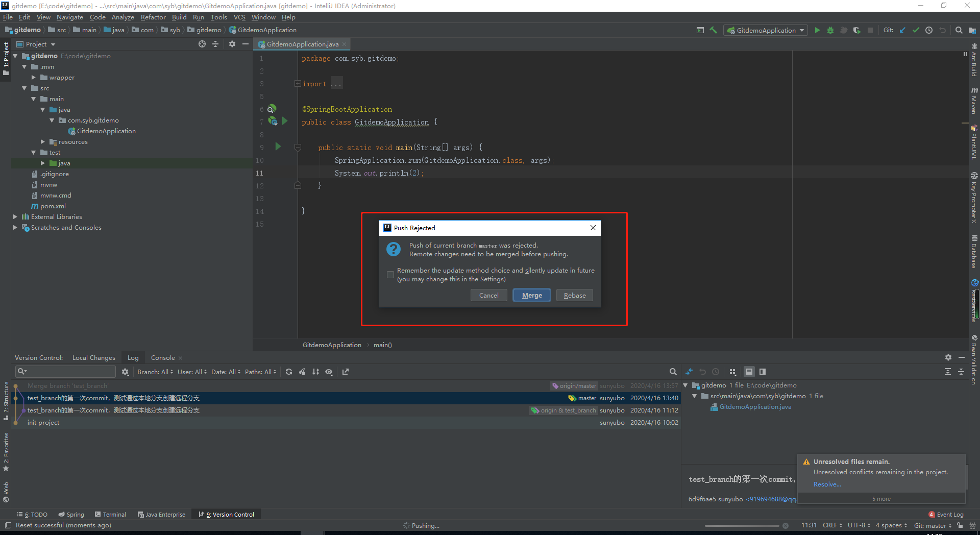The height and width of the screenshot is (535, 980).
Task: Toggle the eye Quick Settings view option
Action: (x=329, y=372)
